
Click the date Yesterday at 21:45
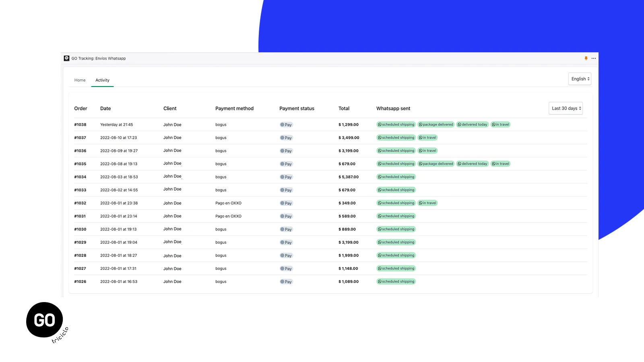tap(116, 125)
